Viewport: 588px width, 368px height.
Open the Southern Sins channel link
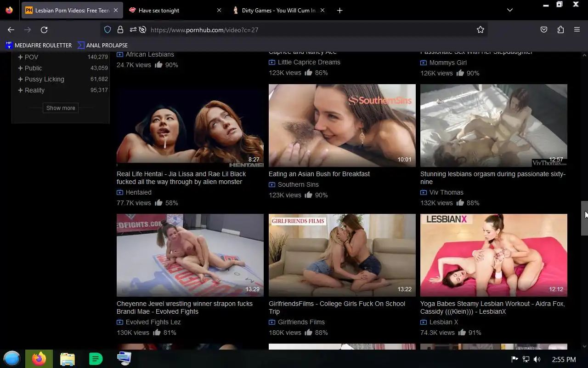(298, 184)
